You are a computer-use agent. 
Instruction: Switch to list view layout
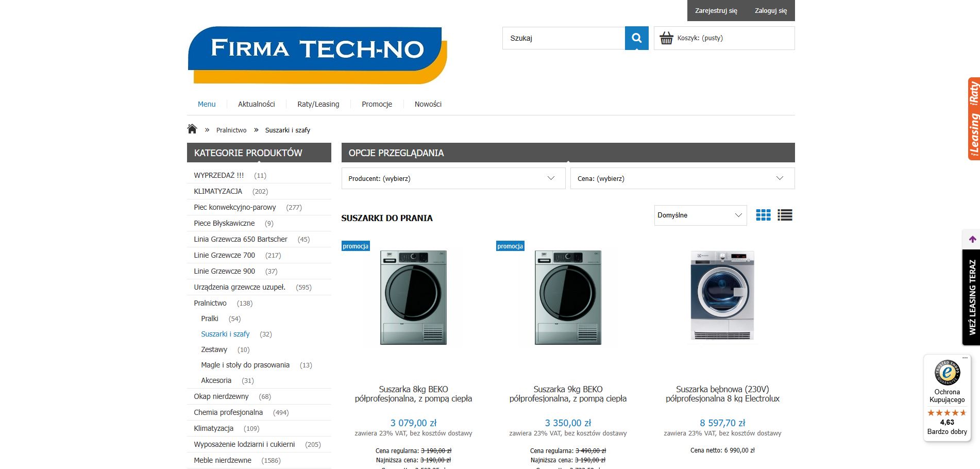pyautogui.click(x=785, y=215)
